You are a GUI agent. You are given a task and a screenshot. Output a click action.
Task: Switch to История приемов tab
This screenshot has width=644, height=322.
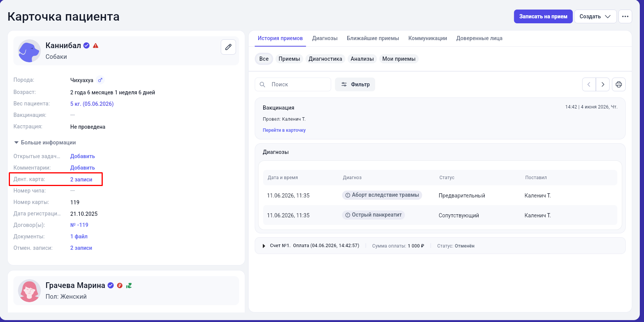[x=280, y=38]
